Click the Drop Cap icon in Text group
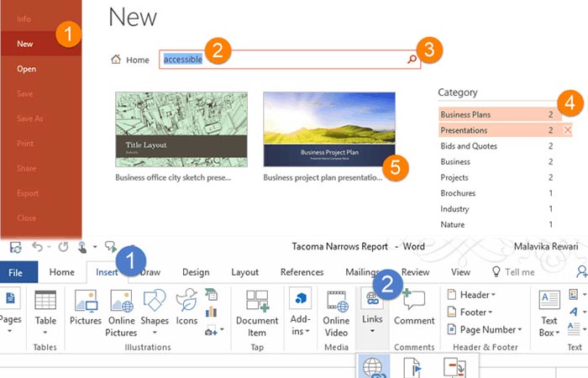588x378 pixels. click(x=574, y=329)
